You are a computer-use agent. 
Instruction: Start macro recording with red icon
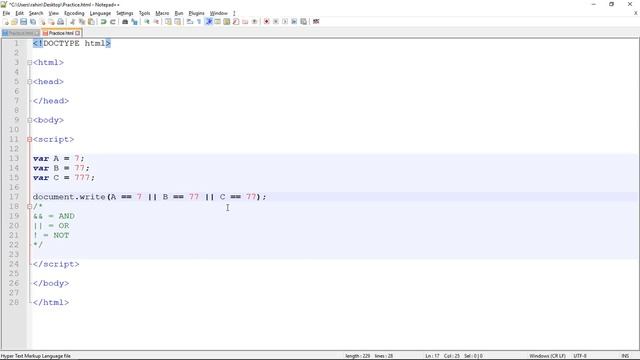pos(267,22)
